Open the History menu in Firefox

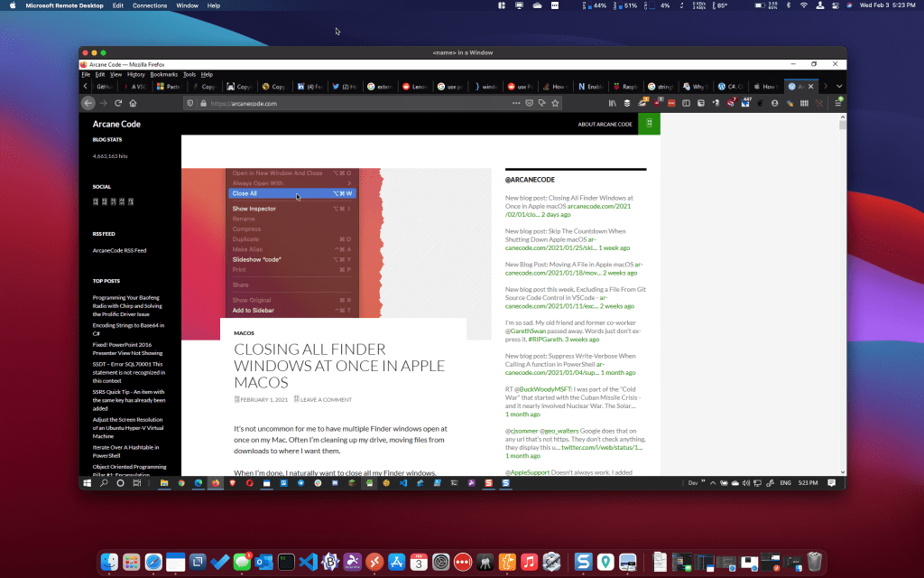pyautogui.click(x=135, y=74)
